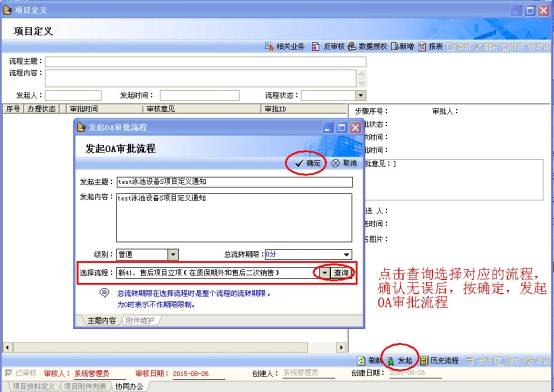Click the 流程内容 scrollbar up arrow

coord(361,74)
